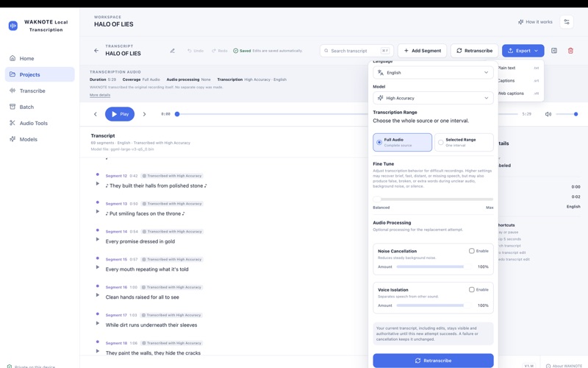The width and height of the screenshot is (588, 368).
Task: Click the Search transcript field
Action: tap(356, 51)
